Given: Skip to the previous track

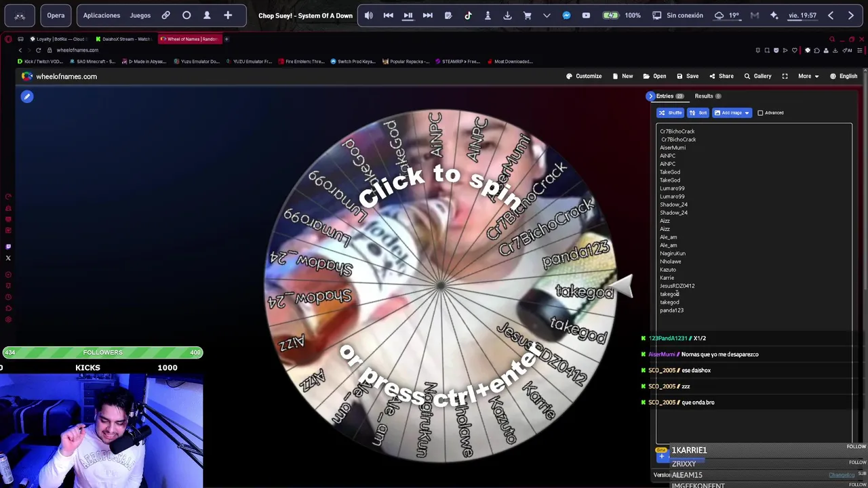Looking at the screenshot, I should click(x=389, y=16).
